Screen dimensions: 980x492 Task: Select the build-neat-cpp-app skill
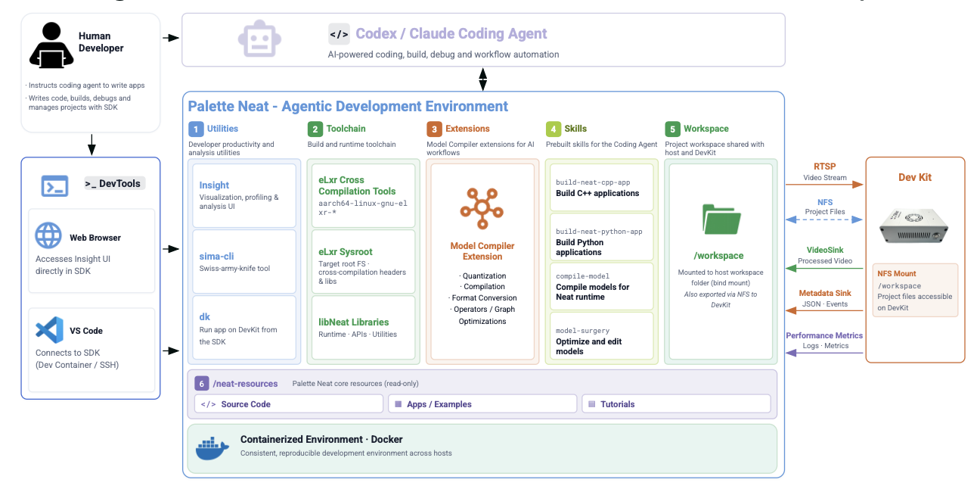click(x=601, y=188)
